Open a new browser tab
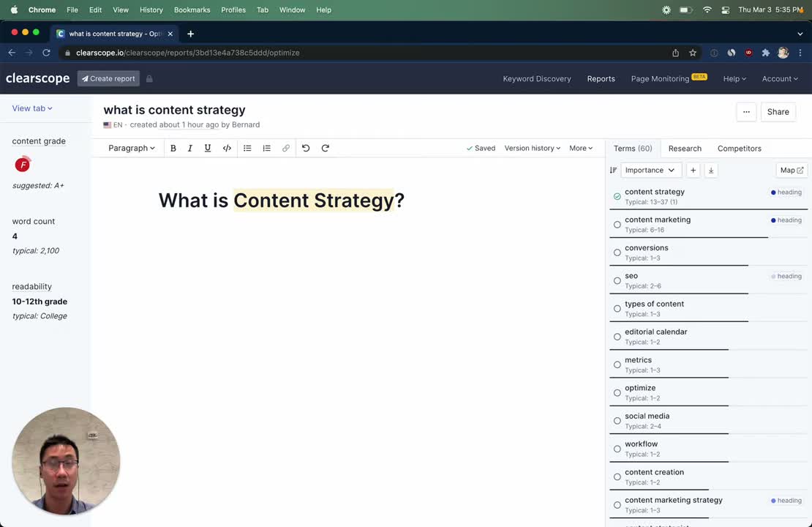This screenshot has width=812, height=527. pyautogui.click(x=191, y=34)
